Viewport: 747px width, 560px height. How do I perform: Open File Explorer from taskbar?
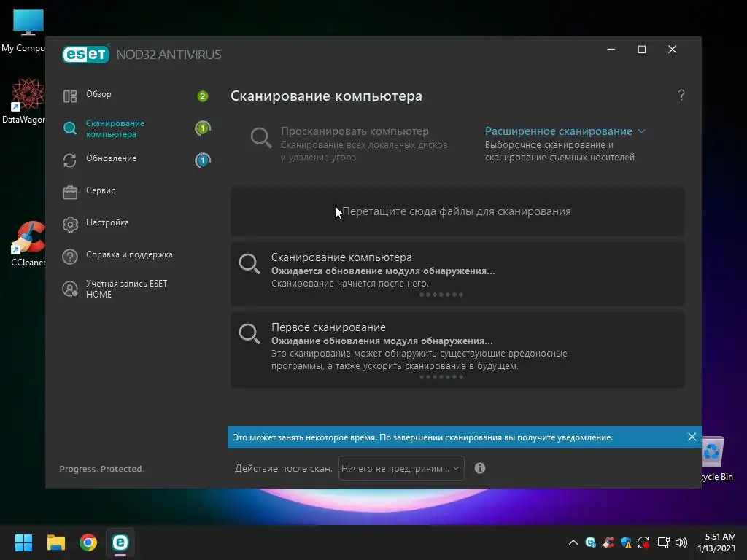(56, 542)
